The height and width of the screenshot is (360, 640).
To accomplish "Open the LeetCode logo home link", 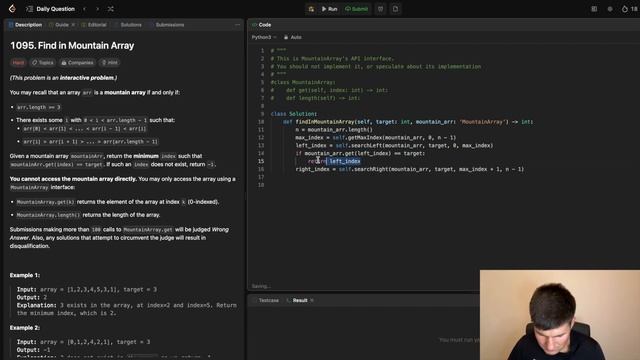I will click(x=12, y=9).
